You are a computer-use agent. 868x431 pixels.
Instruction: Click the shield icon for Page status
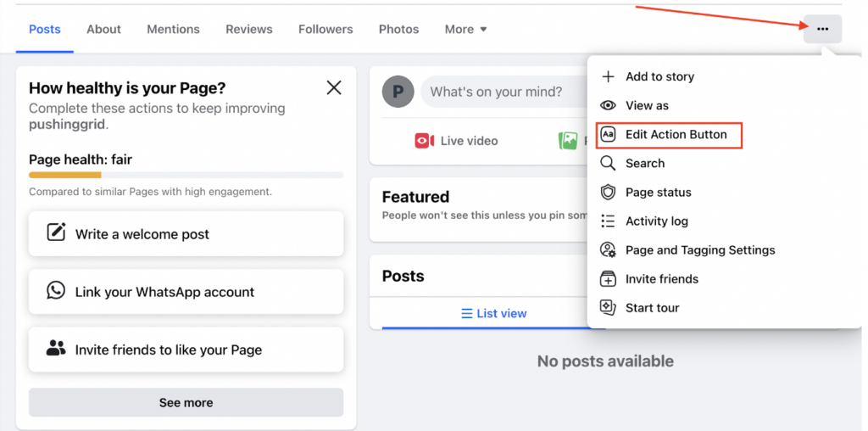click(x=608, y=193)
